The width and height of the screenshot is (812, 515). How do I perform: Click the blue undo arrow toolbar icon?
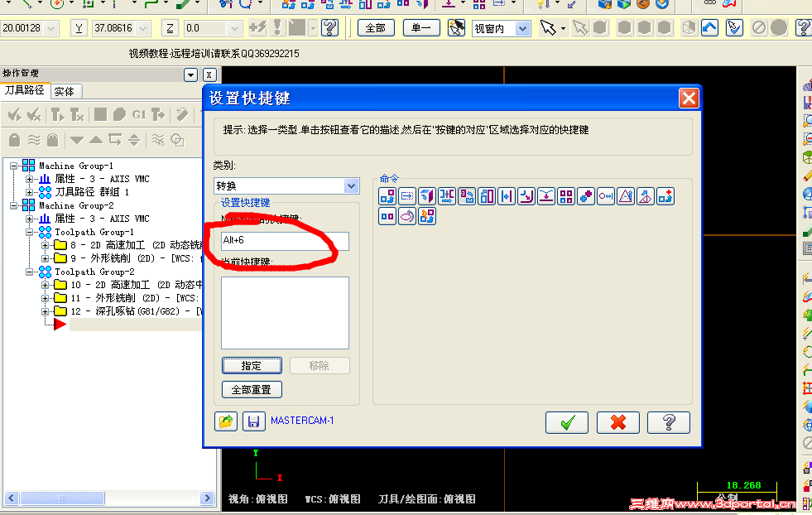click(x=710, y=27)
